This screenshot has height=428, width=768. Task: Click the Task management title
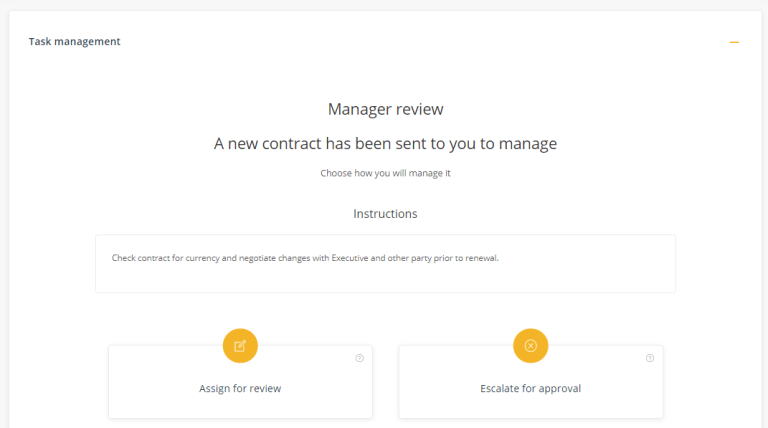[74, 42]
